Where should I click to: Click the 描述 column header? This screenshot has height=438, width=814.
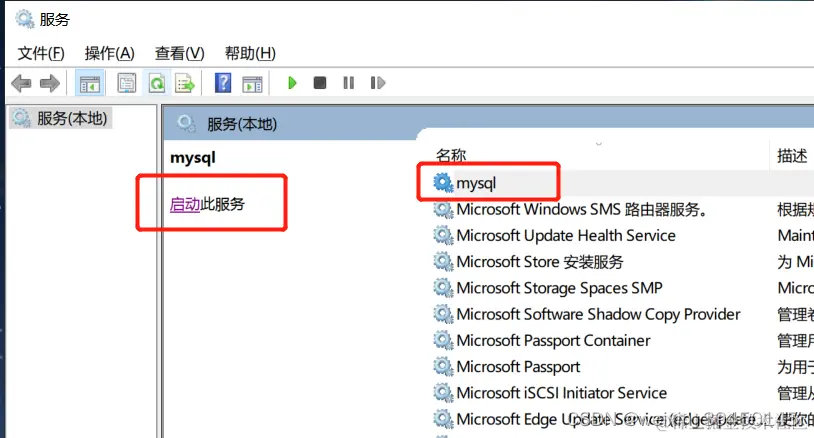[792, 155]
